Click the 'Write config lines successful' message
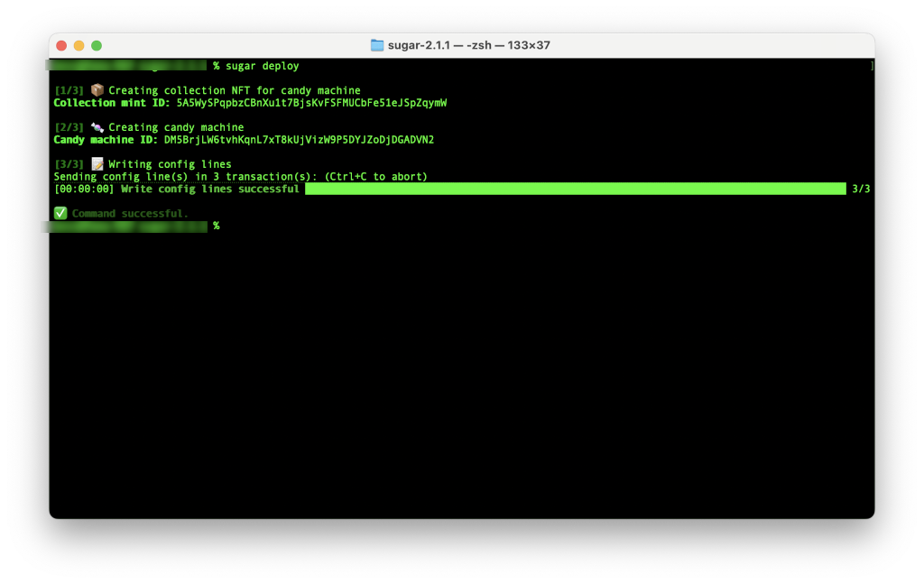This screenshot has width=924, height=584. coord(210,190)
